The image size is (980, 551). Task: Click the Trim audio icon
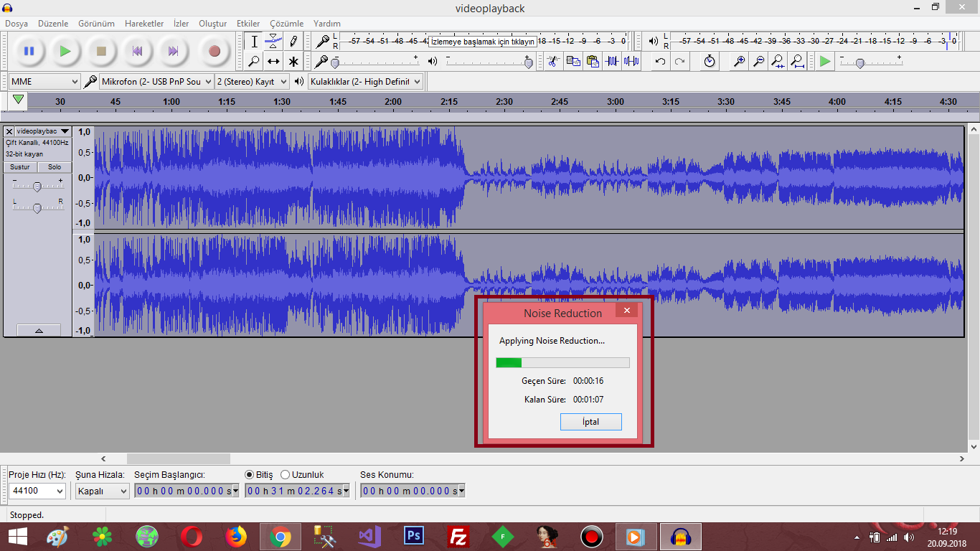pyautogui.click(x=611, y=61)
